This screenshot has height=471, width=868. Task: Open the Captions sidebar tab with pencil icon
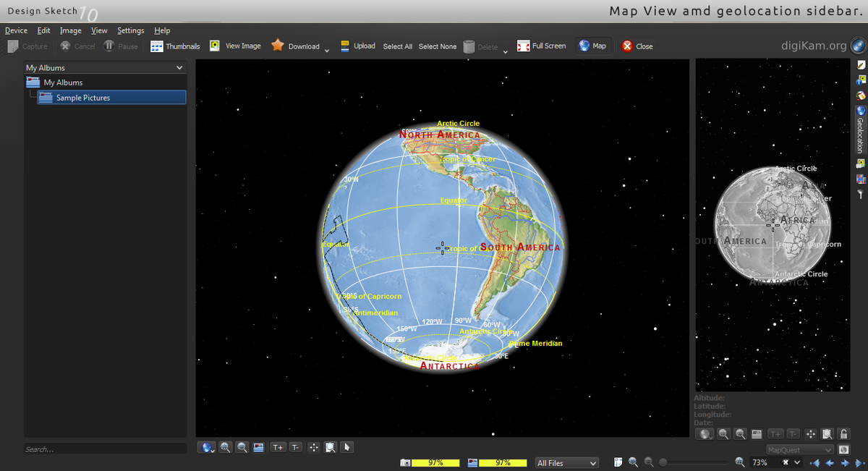pos(861,65)
